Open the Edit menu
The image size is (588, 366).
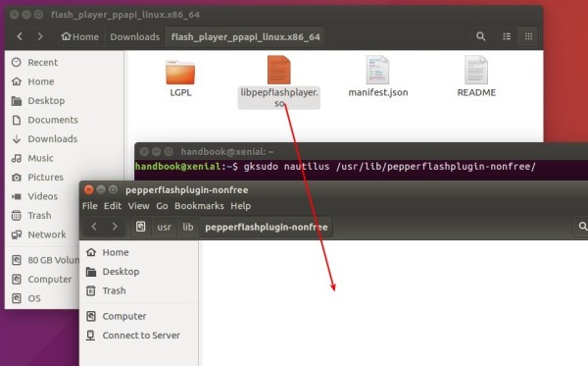[113, 206]
